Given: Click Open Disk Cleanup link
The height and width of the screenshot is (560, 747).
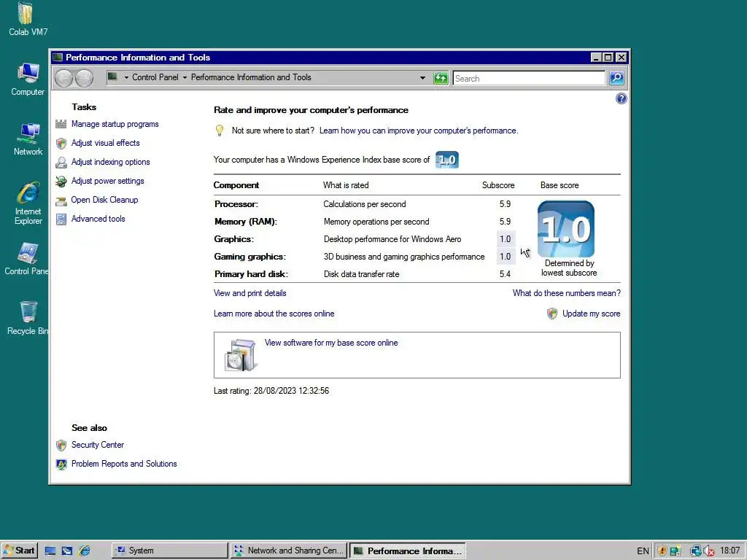Looking at the screenshot, I should pyautogui.click(x=104, y=200).
